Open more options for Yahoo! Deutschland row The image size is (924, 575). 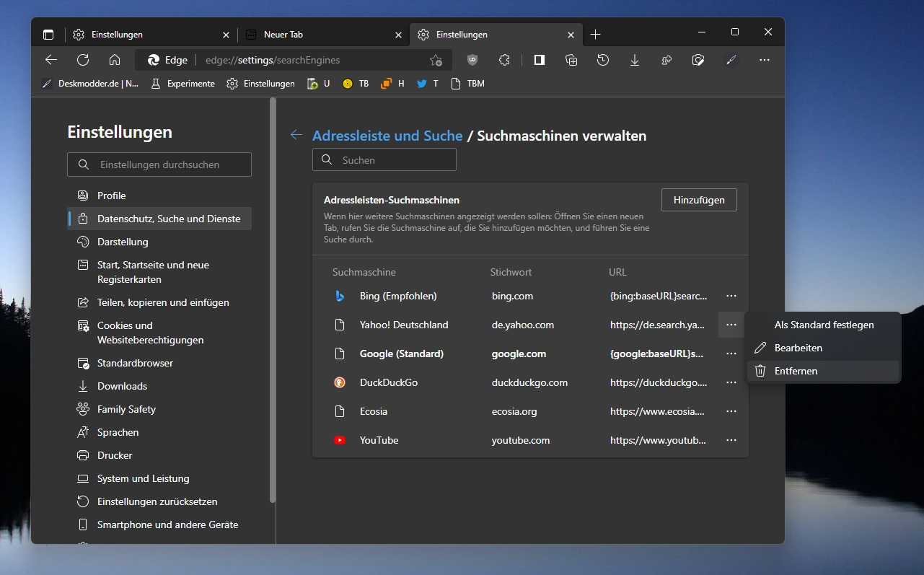click(731, 325)
